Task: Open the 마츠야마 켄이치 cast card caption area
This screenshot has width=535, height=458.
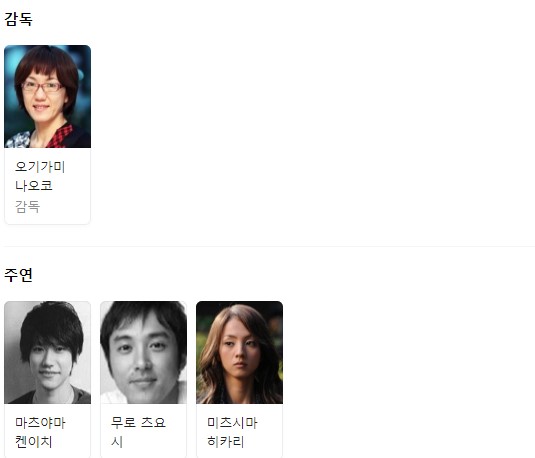Action: [x=47, y=431]
